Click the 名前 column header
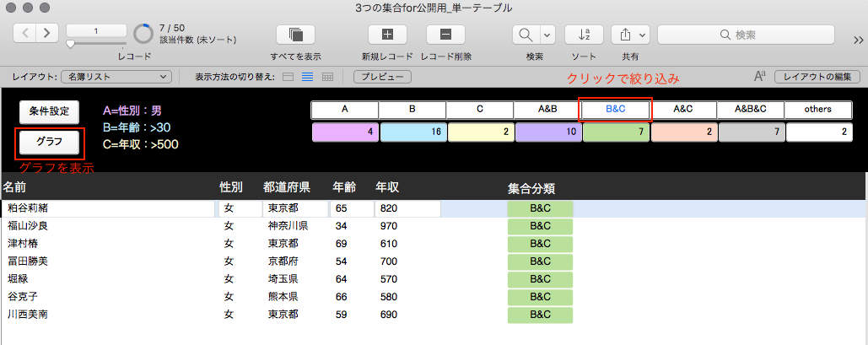 tap(14, 187)
